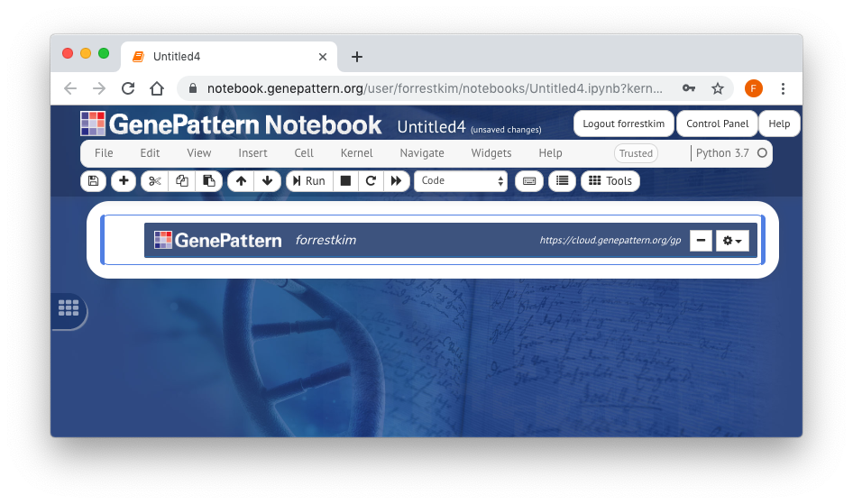The image size is (853, 504).
Task: Bookmark this page with the star
Action: [718, 88]
